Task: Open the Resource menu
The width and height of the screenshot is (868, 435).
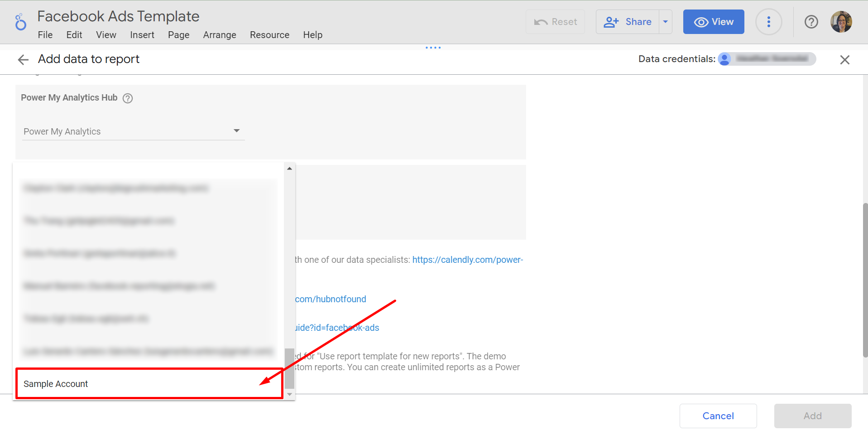Action: (269, 35)
